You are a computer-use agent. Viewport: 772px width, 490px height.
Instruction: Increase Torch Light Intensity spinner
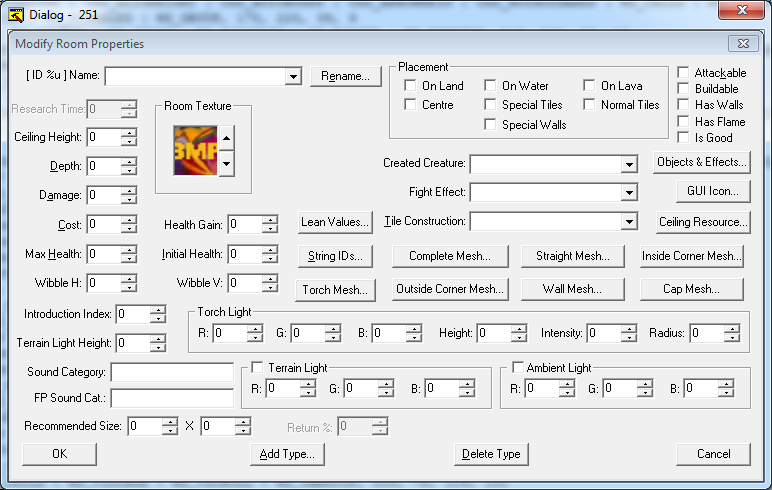(x=629, y=329)
